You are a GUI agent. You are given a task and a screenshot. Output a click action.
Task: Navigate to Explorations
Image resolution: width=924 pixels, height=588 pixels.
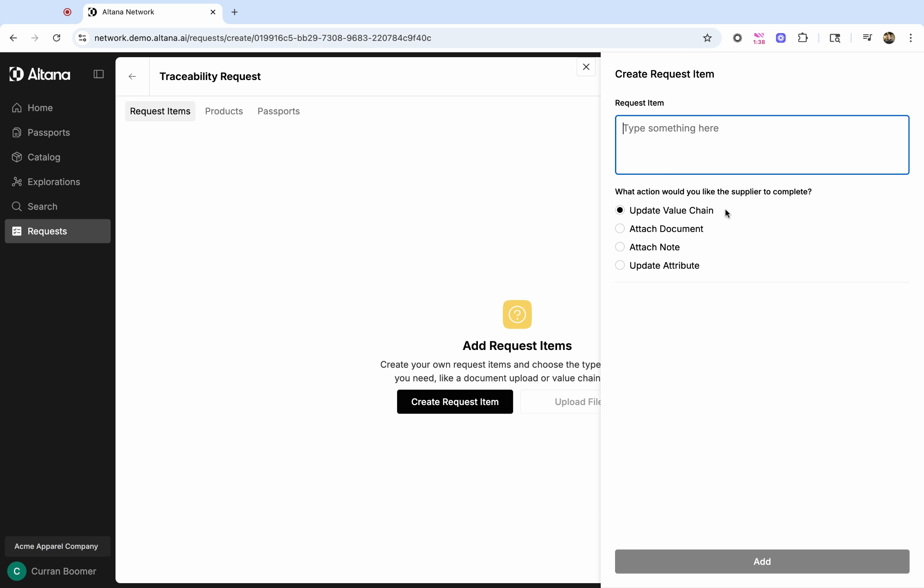coord(53,182)
